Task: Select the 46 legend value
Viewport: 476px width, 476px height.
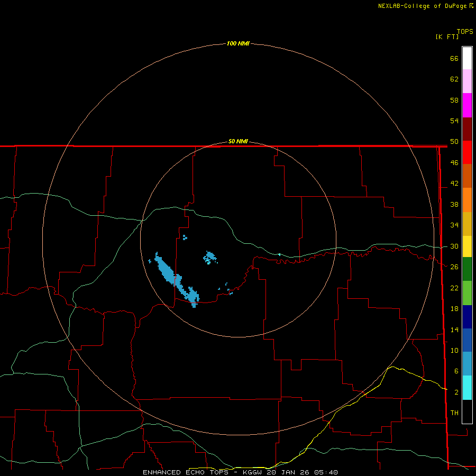Action: pos(454,163)
